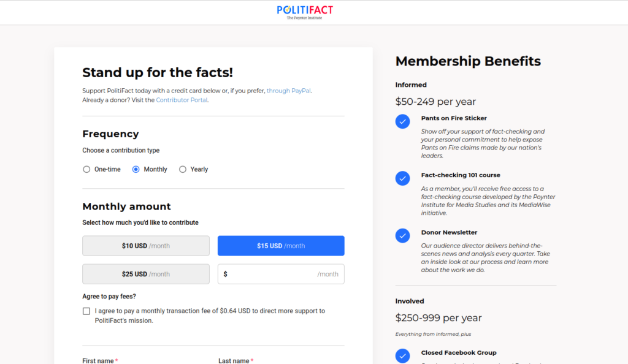Click the Membership Benefits heading

coord(468,61)
